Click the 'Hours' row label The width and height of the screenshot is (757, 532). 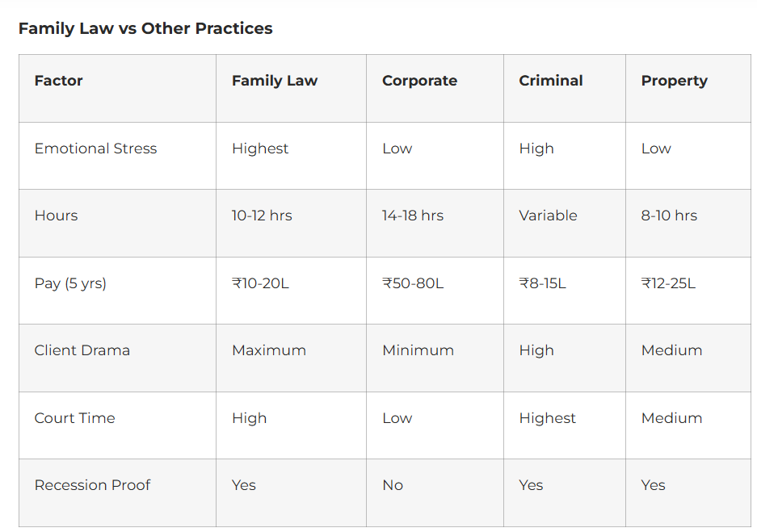56,216
